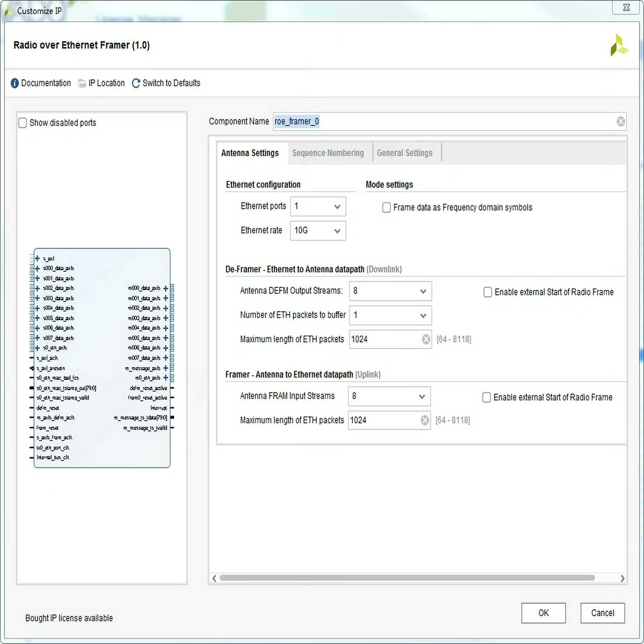Expand the s000_data_axis port plus icon
Image resolution: width=644 pixels, height=644 pixels.
38,268
